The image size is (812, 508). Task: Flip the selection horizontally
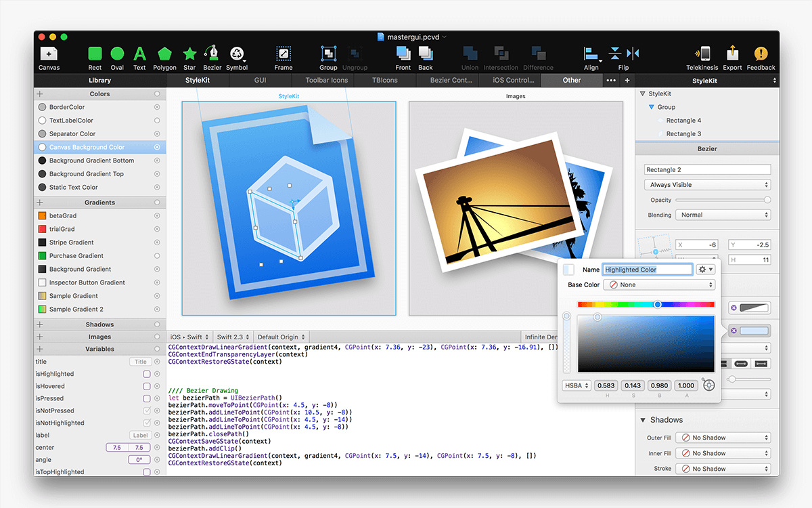pos(633,54)
